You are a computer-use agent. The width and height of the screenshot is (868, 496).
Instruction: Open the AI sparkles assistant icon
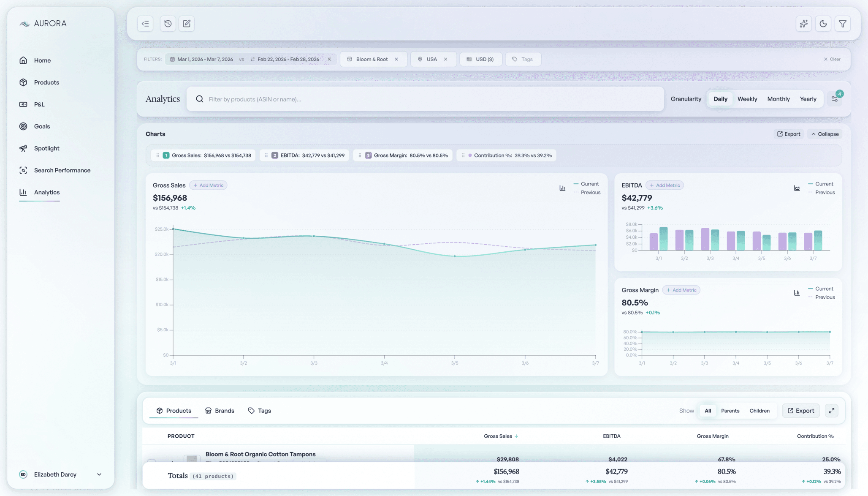[803, 24]
